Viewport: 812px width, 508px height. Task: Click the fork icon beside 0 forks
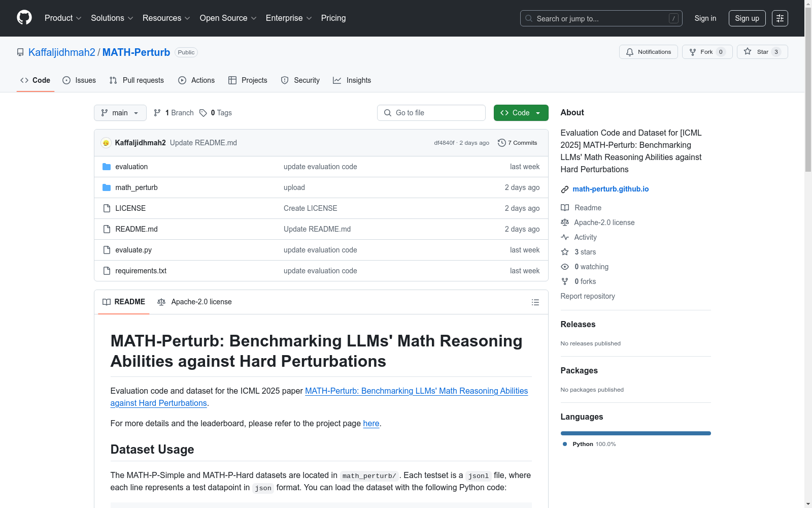coord(565,281)
